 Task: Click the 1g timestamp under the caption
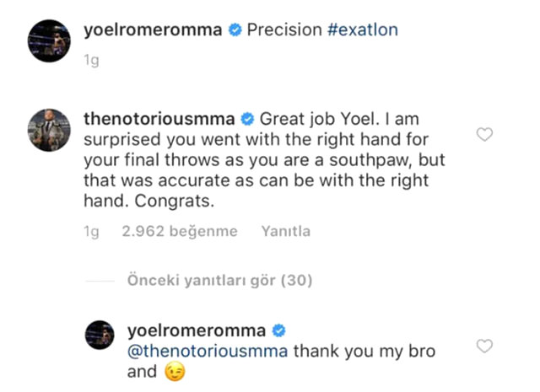tap(90, 58)
